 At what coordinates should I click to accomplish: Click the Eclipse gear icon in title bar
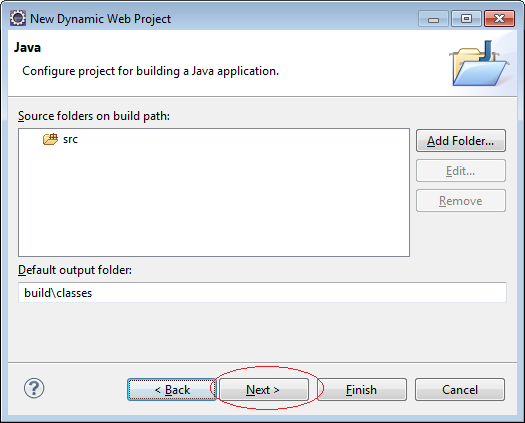[x=17, y=18]
